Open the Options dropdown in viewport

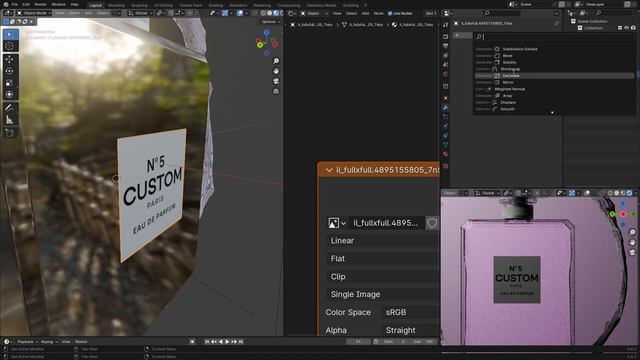pyautogui.click(x=270, y=22)
